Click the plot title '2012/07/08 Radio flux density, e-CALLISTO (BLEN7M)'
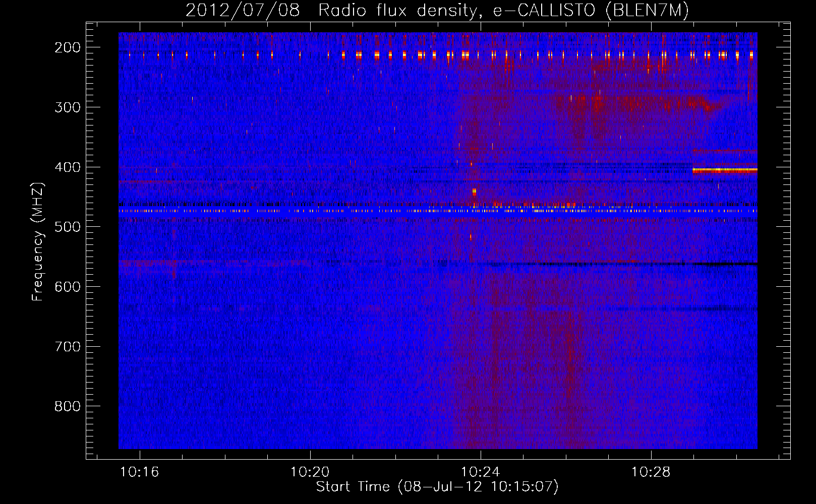816x504 pixels. (x=437, y=10)
